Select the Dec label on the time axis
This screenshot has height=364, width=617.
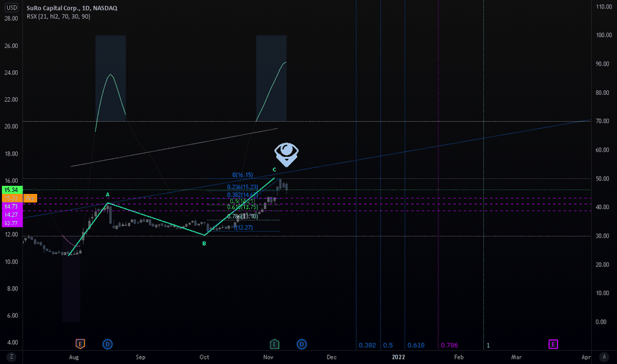[331, 357]
